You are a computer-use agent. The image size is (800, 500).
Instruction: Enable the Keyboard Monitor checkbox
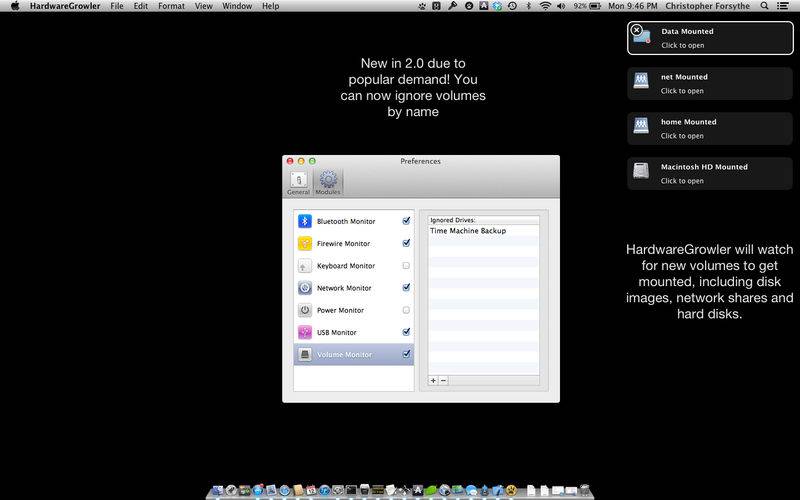pos(406,266)
